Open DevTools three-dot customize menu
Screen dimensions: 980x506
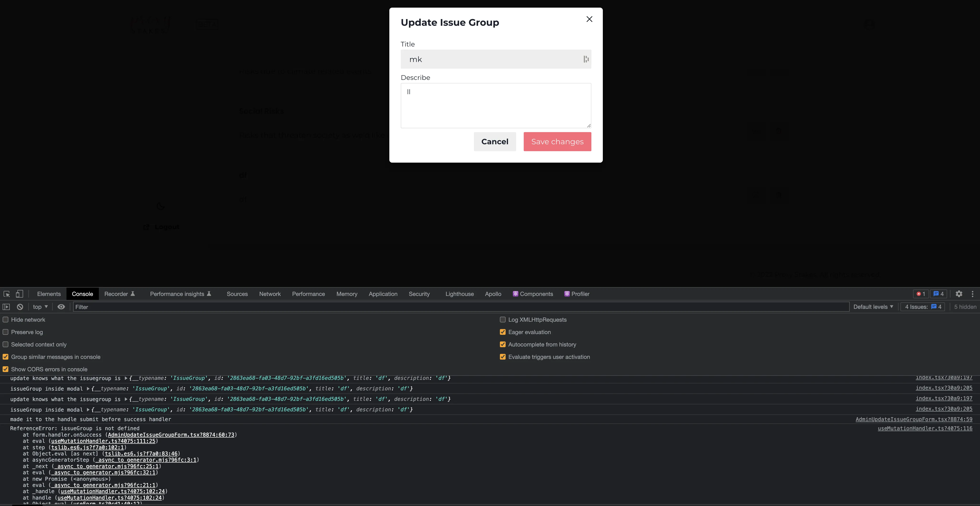pos(972,294)
